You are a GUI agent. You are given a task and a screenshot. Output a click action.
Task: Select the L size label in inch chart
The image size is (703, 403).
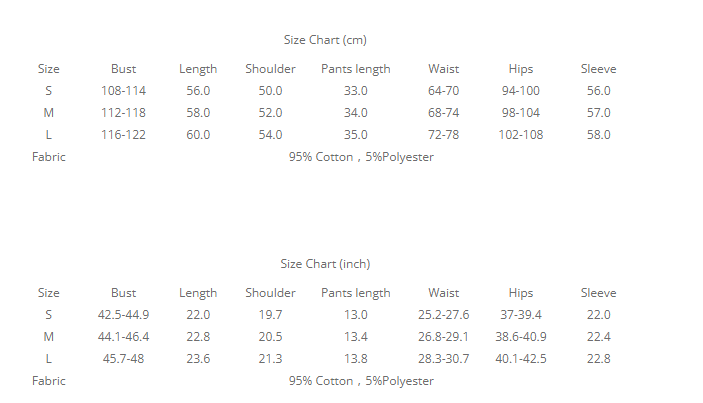pyautogui.click(x=48, y=359)
